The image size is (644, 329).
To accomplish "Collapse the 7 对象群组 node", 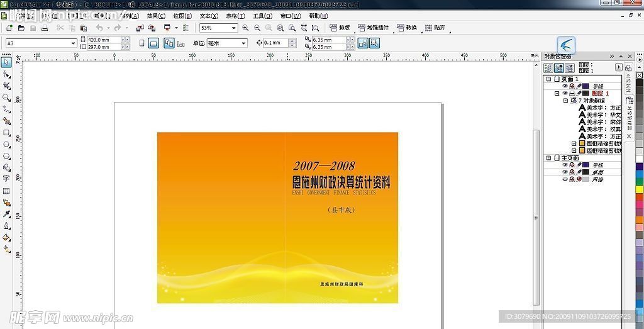I will pos(565,101).
